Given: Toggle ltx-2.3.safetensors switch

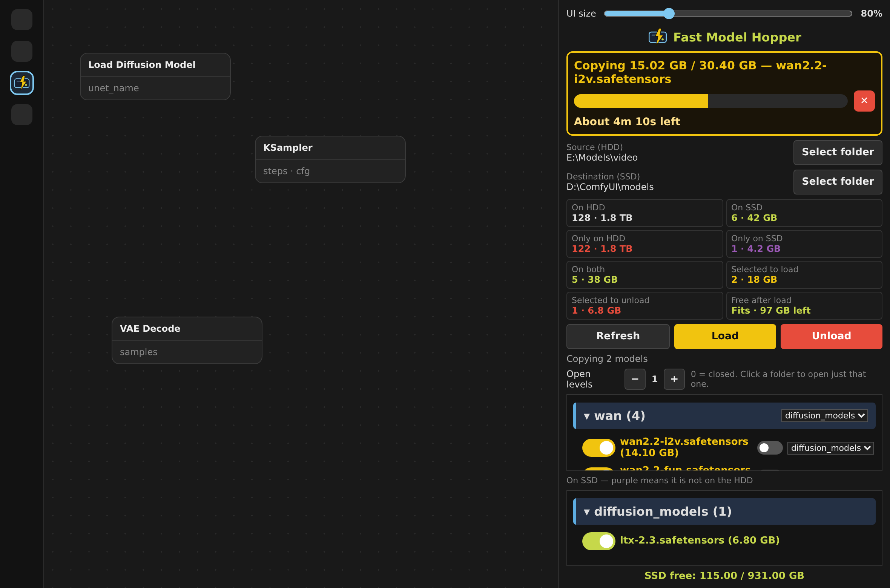Looking at the screenshot, I should click(x=598, y=541).
